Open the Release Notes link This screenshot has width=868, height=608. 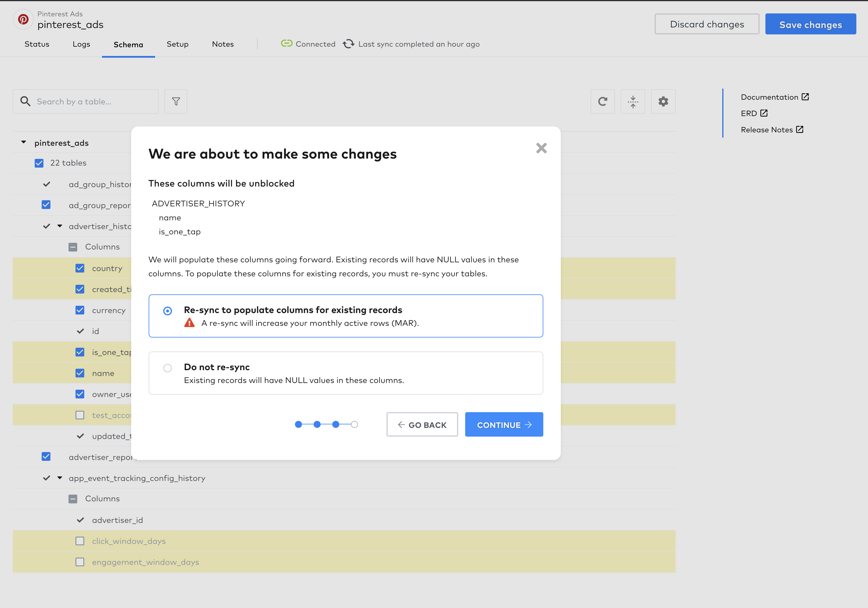(x=767, y=129)
